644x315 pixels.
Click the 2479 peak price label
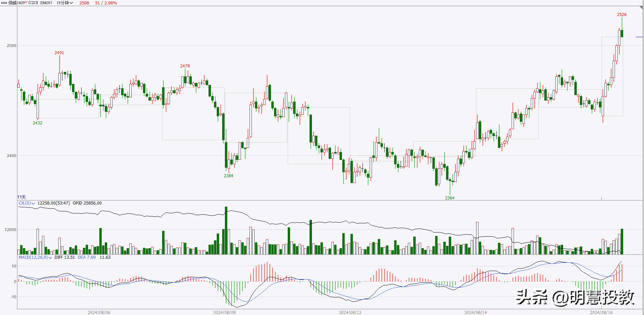coord(185,66)
